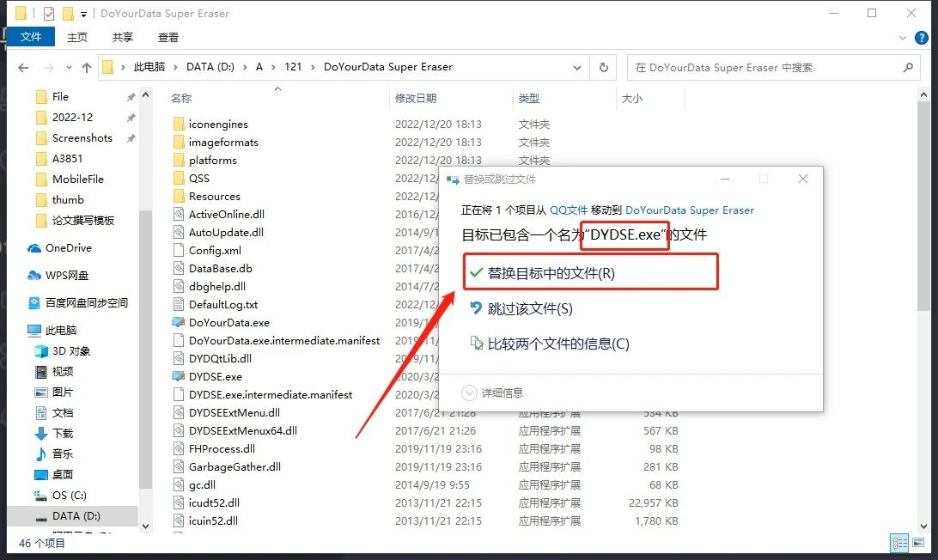Select the Config.xml file

(215, 250)
